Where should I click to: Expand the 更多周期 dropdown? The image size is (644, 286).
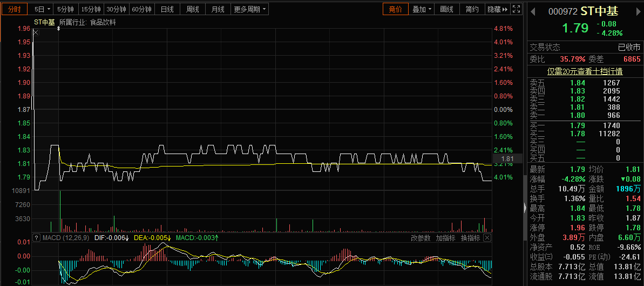tap(250, 9)
